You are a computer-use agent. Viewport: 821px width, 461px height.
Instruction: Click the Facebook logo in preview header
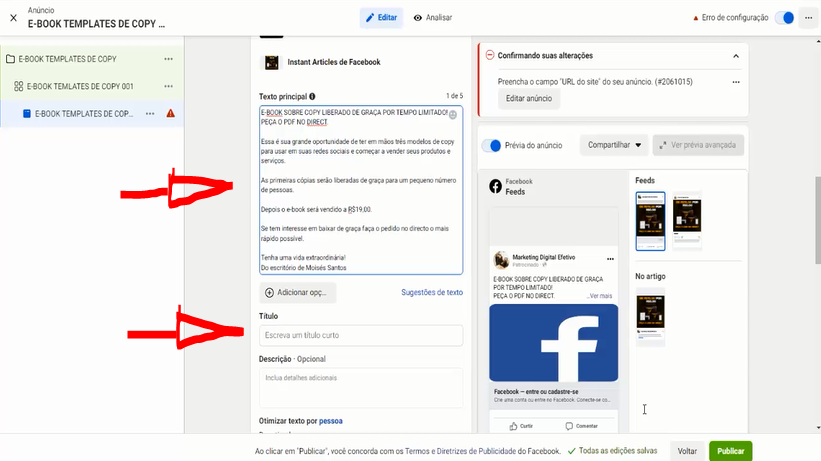click(495, 186)
